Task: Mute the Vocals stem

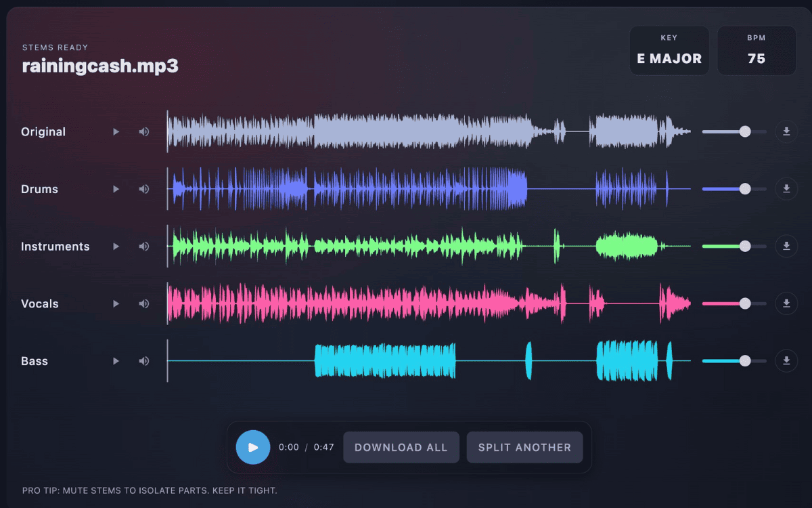Action: tap(143, 303)
